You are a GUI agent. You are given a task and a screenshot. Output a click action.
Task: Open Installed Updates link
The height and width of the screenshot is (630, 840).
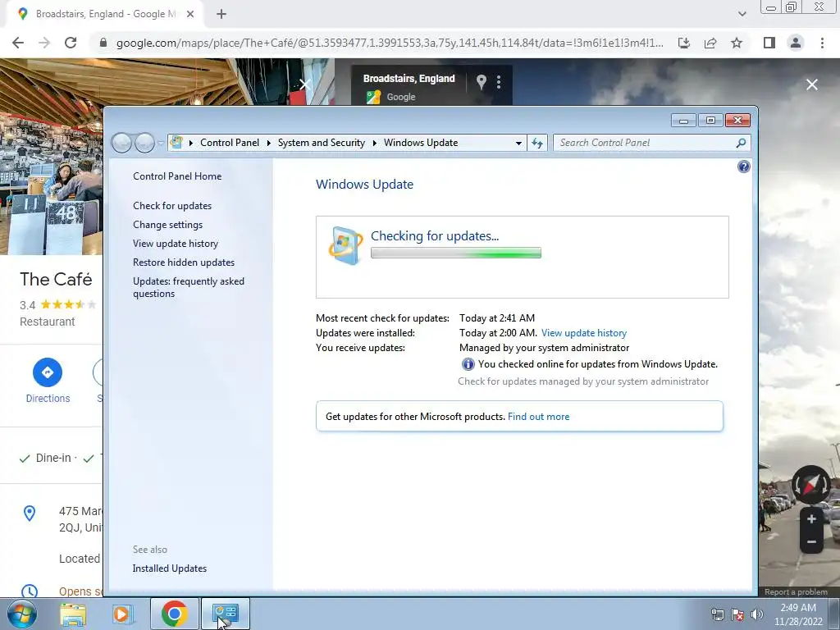pyautogui.click(x=169, y=568)
